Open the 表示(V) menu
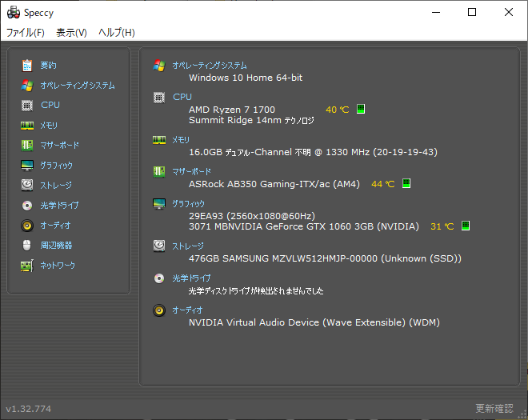 tap(71, 33)
